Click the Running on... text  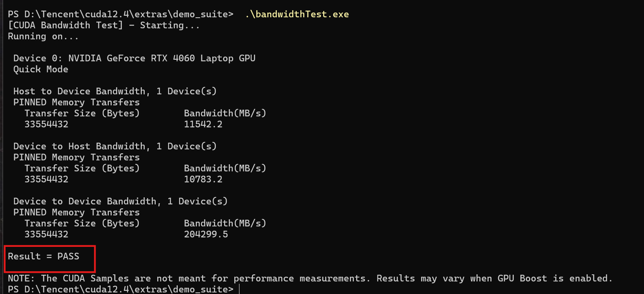coord(43,36)
